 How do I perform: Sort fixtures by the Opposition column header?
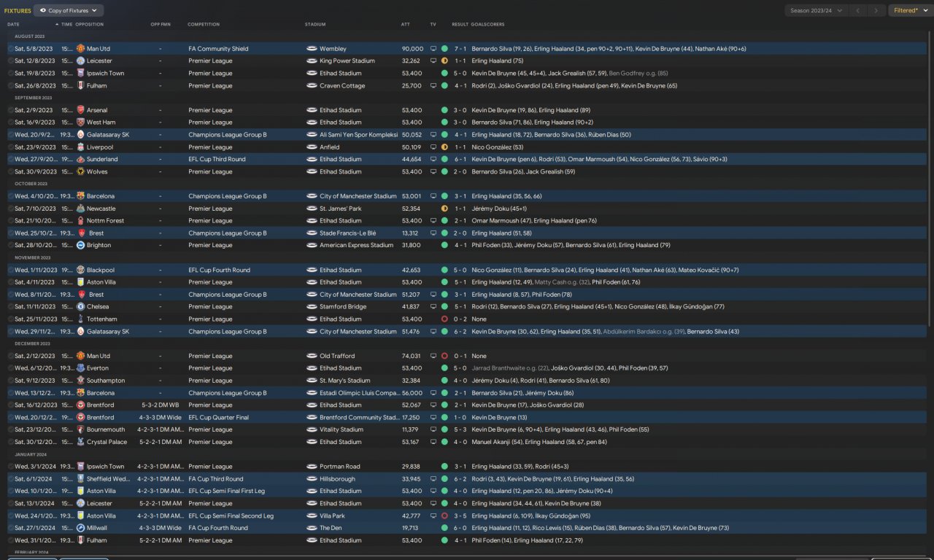click(90, 24)
